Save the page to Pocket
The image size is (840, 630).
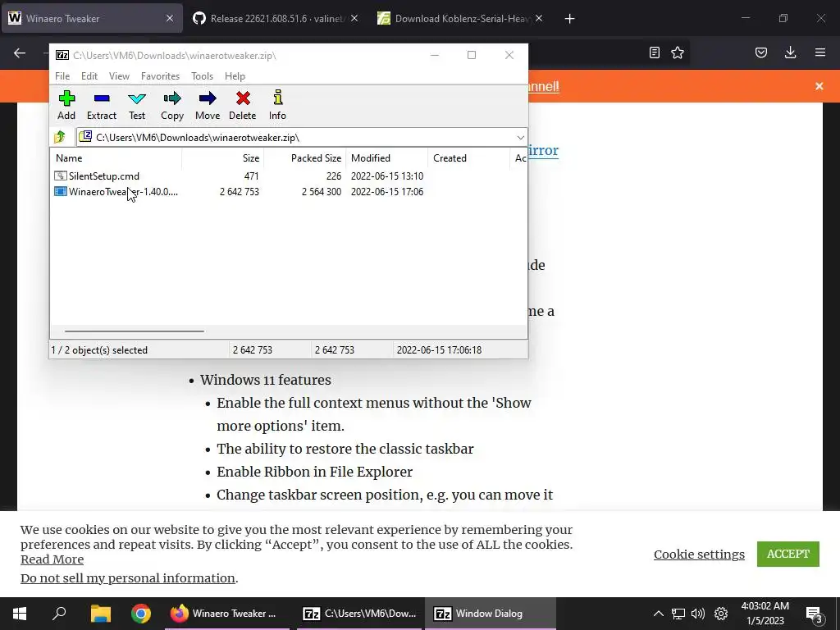coord(761,52)
